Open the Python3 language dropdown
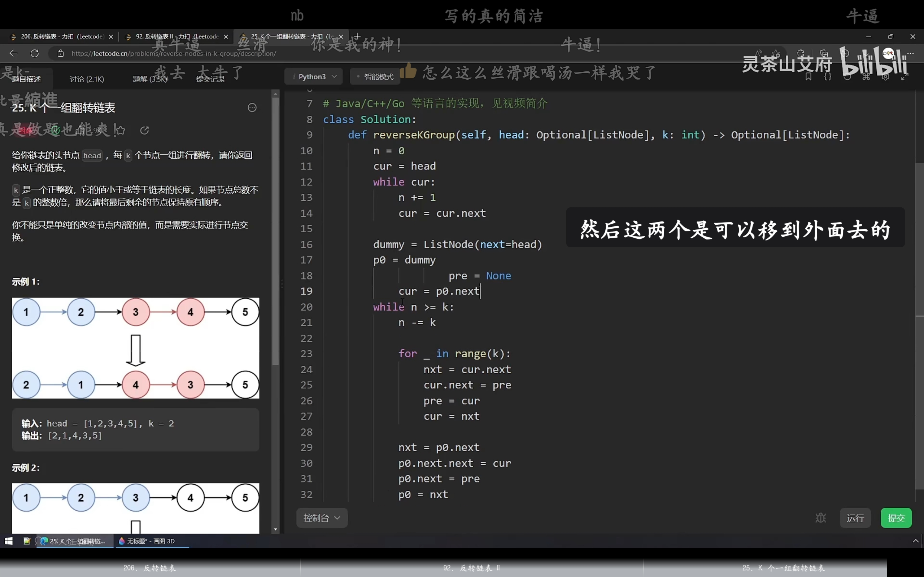924x577 pixels. click(313, 77)
